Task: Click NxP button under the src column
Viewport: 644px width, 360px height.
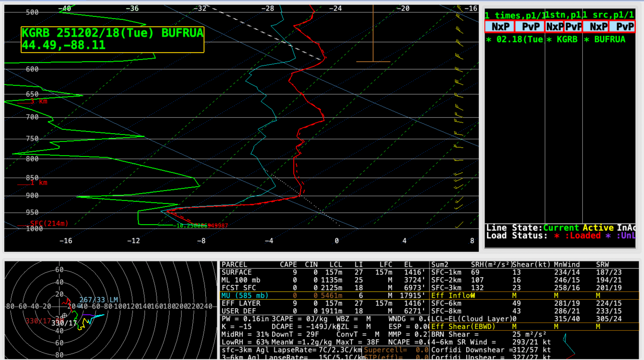Action: click(x=595, y=27)
